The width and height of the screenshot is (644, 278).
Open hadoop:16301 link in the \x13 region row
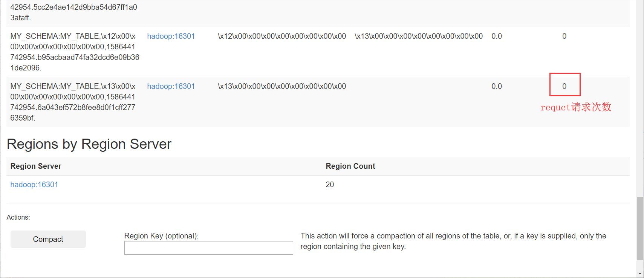pyautogui.click(x=171, y=86)
